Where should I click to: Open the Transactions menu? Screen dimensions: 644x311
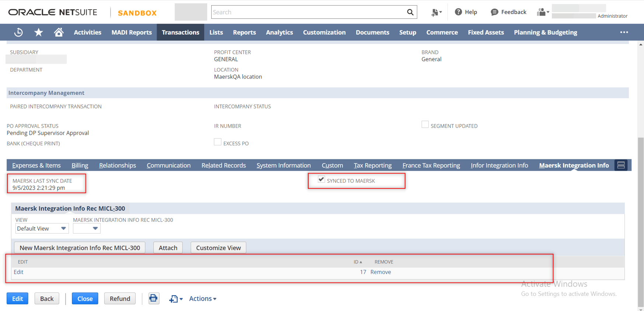pos(181,32)
